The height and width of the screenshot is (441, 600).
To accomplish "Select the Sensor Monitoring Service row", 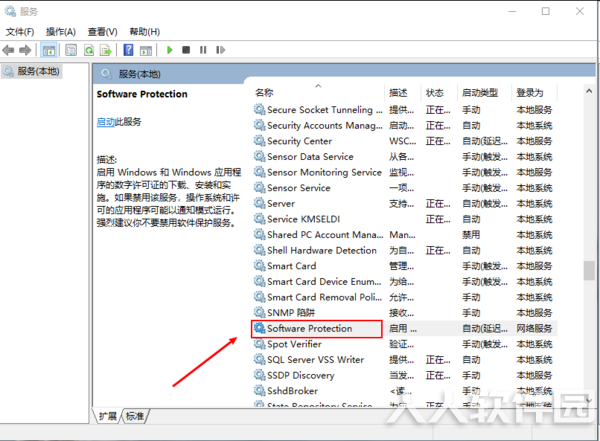I will [x=404, y=172].
